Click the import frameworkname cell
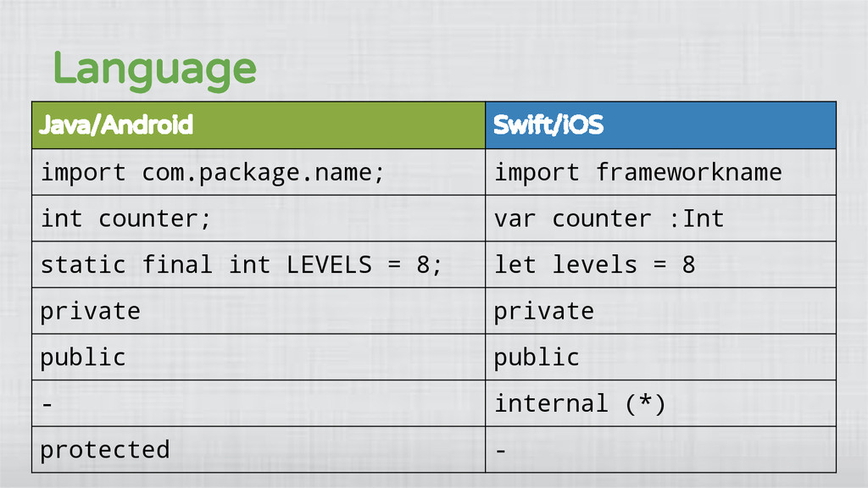 [x=660, y=172]
